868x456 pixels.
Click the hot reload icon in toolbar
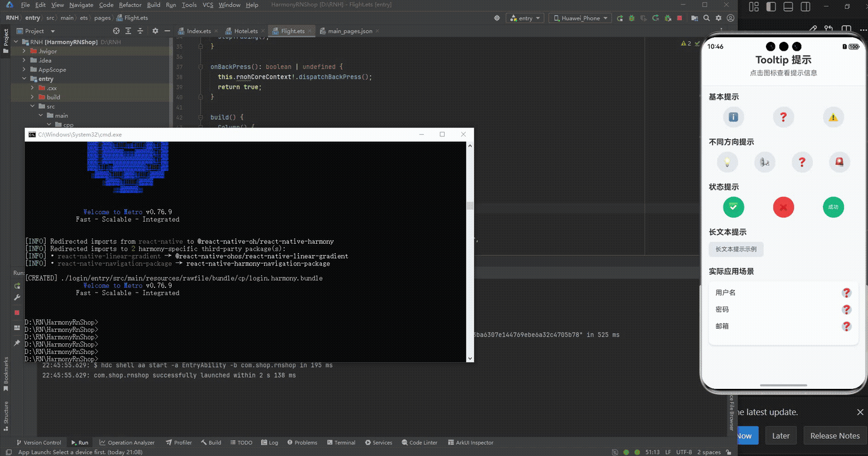(x=656, y=18)
